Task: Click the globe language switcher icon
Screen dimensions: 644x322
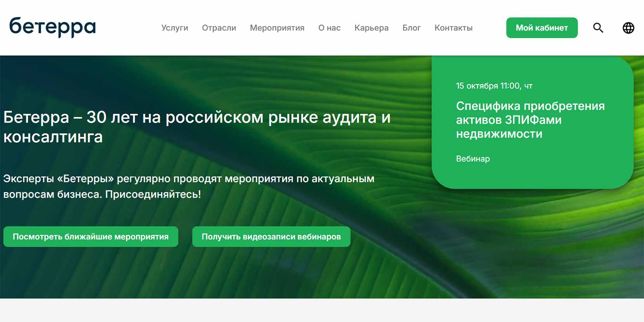Action: (628, 28)
